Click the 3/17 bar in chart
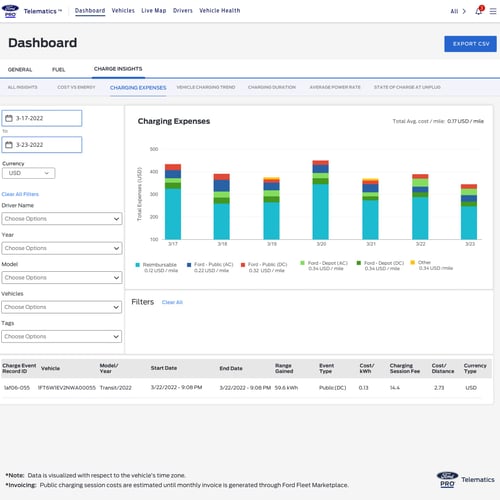This screenshot has height=500, width=500. click(x=173, y=202)
